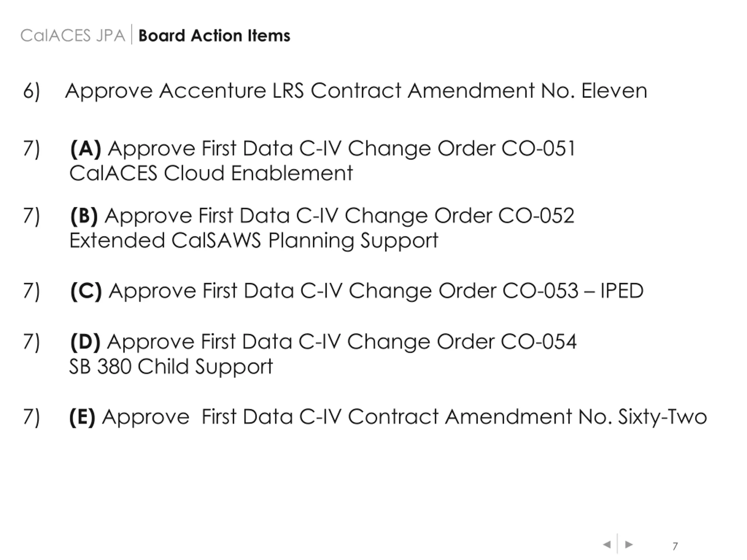Select Accenture LRS Contract Amendment No. Eleven line
The height and width of the screenshot is (560, 747).
(356, 91)
